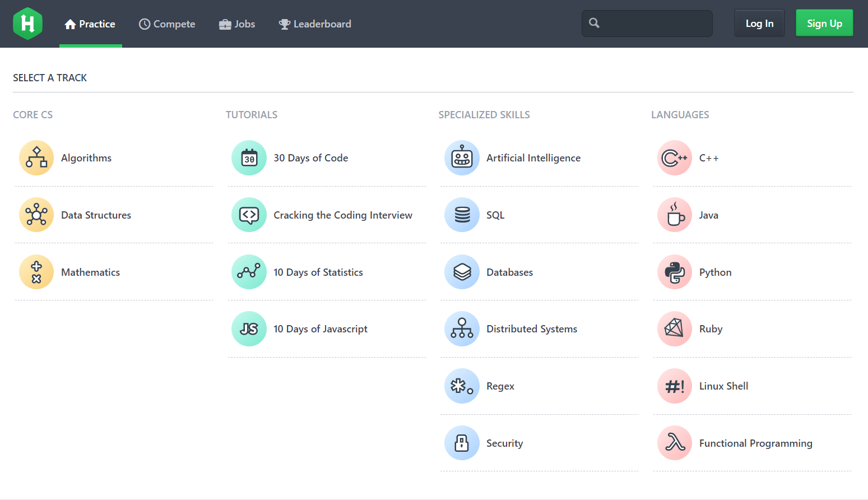Open the Data Structures track link
The width and height of the screenshot is (868, 500).
[x=96, y=215]
